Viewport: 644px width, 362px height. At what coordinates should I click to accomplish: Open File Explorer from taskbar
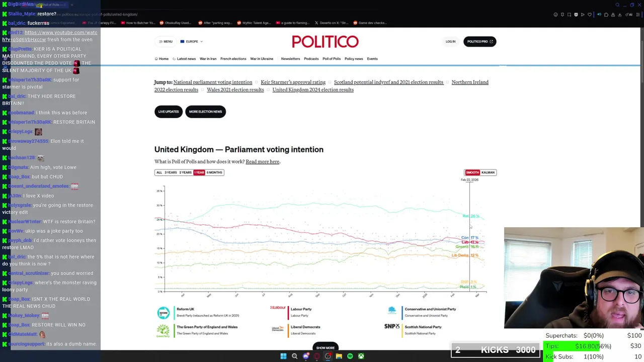point(339,356)
